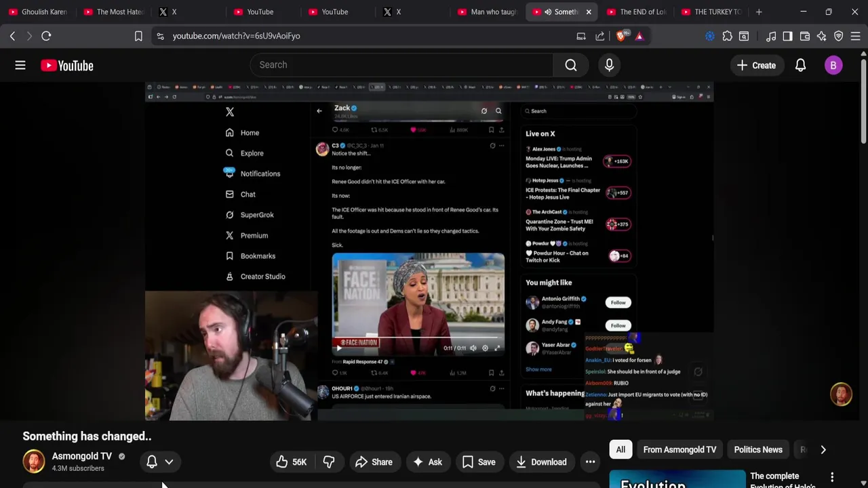Open options menu for the Halo Evolution video
This screenshot has width=868, height=488.
[x=832, y=477]
